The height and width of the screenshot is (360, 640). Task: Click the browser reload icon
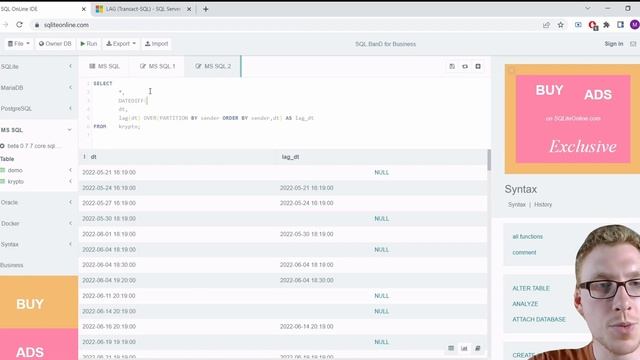[x=19, y=25]
